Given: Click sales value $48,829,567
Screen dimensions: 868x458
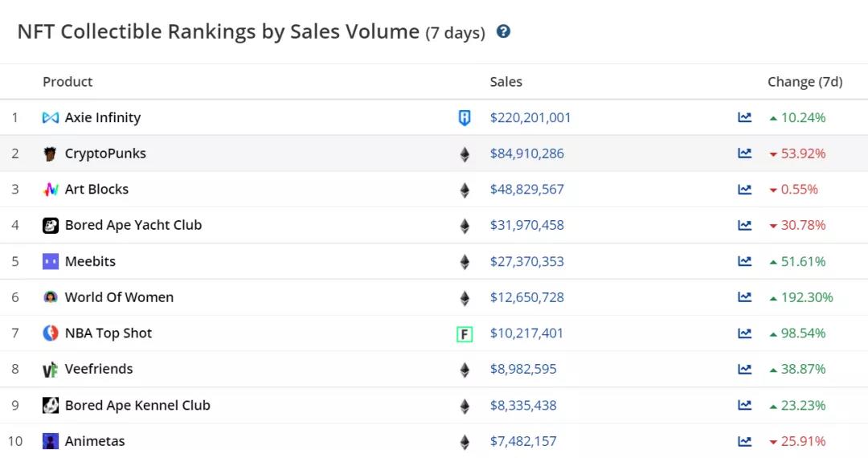Looking at the screenshot, I should 527,189.
